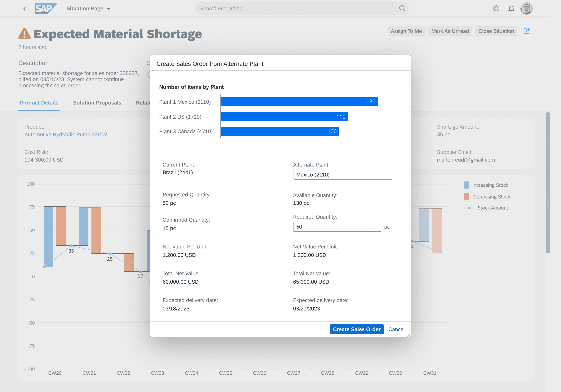561x392 pixels.
Task: Cancel the alternate plant dialog
Action: point(396,329)
